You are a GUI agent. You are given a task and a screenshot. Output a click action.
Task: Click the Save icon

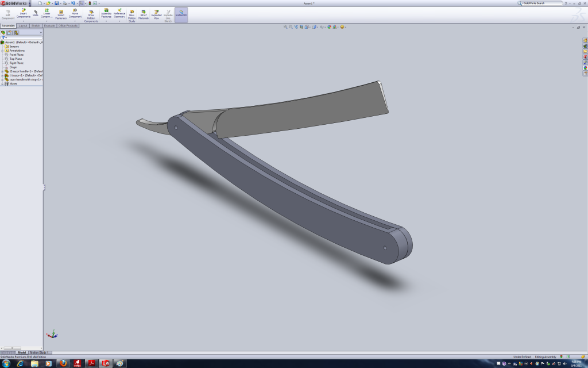click(x=57, y=3)
